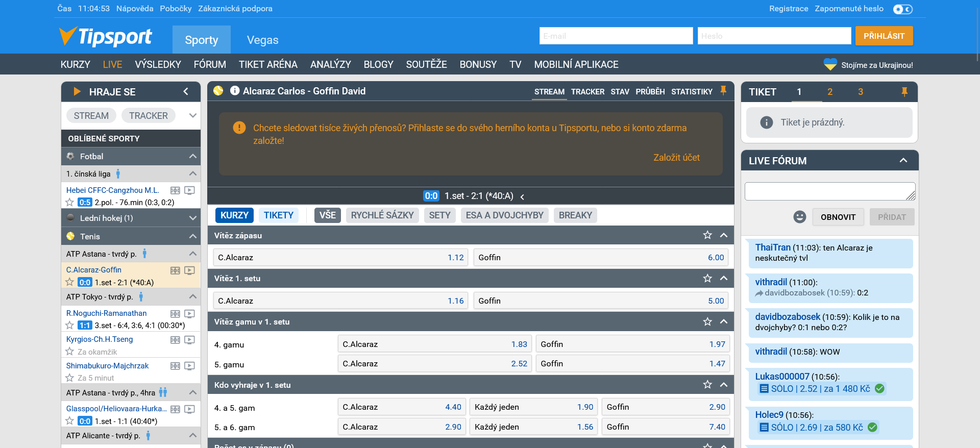
Task: Open stream icon for R.Noguchi-Ramanathan
Action: tap(189, 314)
